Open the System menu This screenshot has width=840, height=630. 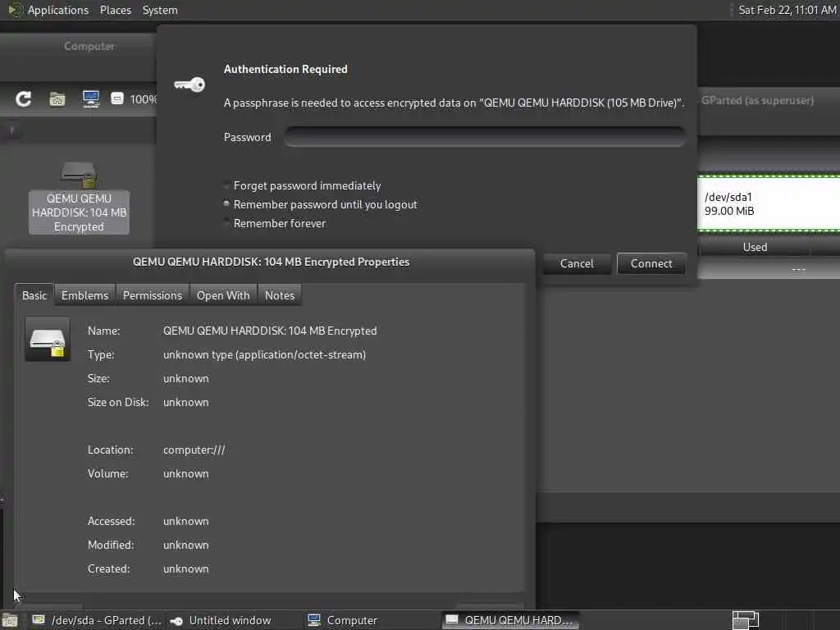click(160, 10)
